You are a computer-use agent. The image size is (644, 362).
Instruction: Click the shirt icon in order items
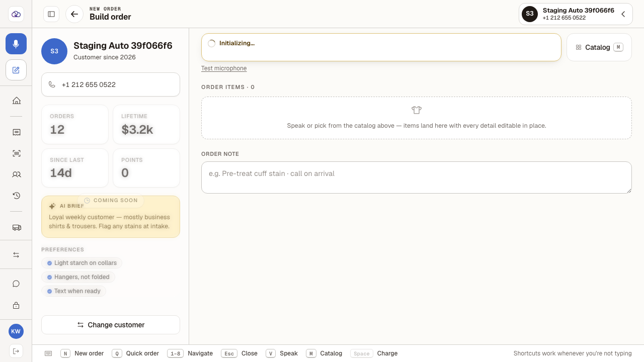coord(416,110)
